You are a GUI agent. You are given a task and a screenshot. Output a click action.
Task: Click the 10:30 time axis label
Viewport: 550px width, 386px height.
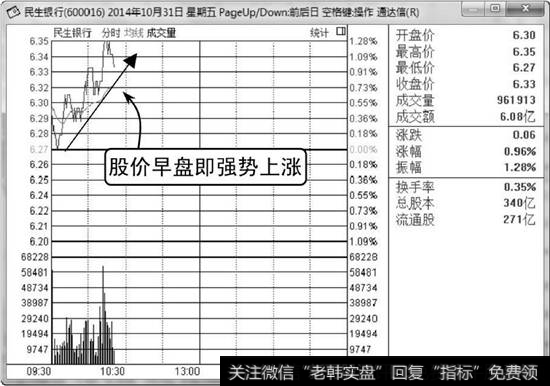click(x=113, y=371)
